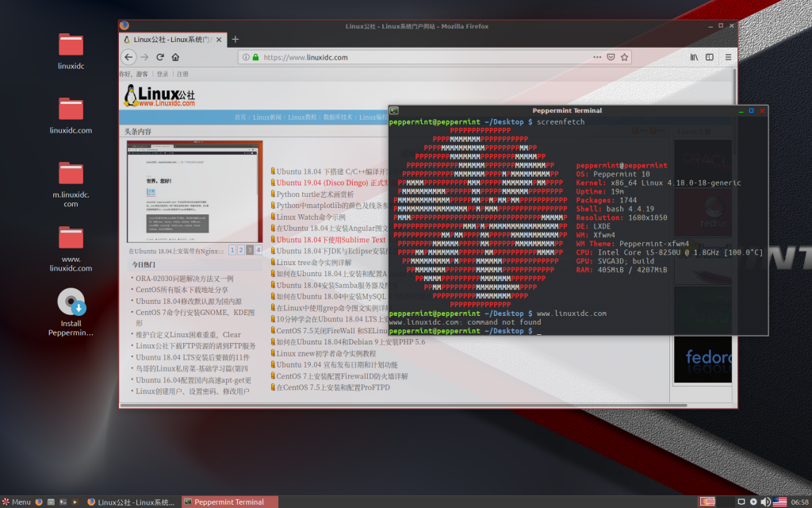Viewport: 812px width, 508px height.
Task: Click the back navigation arrow in Firefox
Action: [128, 56]
